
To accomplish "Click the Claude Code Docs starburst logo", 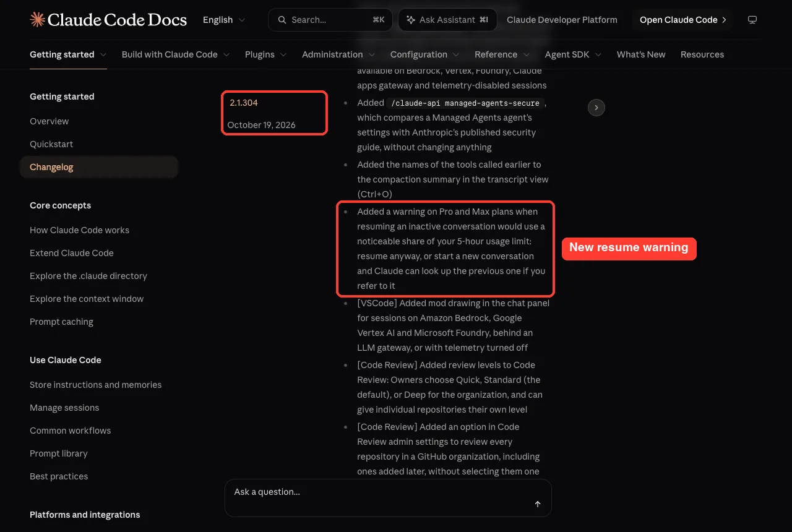I will [x=37, y=20].
